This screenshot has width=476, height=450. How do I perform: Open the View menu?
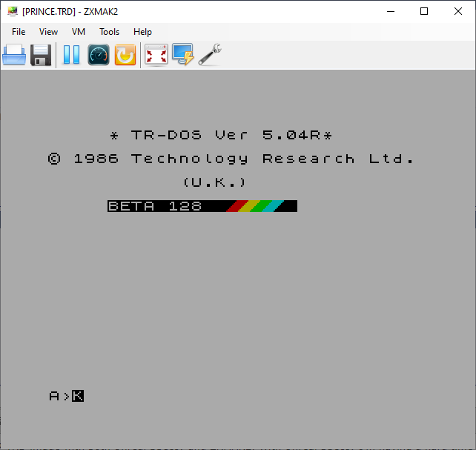49,32
